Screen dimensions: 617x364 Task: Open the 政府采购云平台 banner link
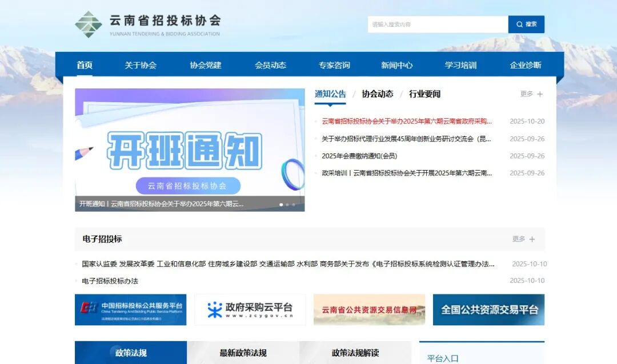point(250,310)
